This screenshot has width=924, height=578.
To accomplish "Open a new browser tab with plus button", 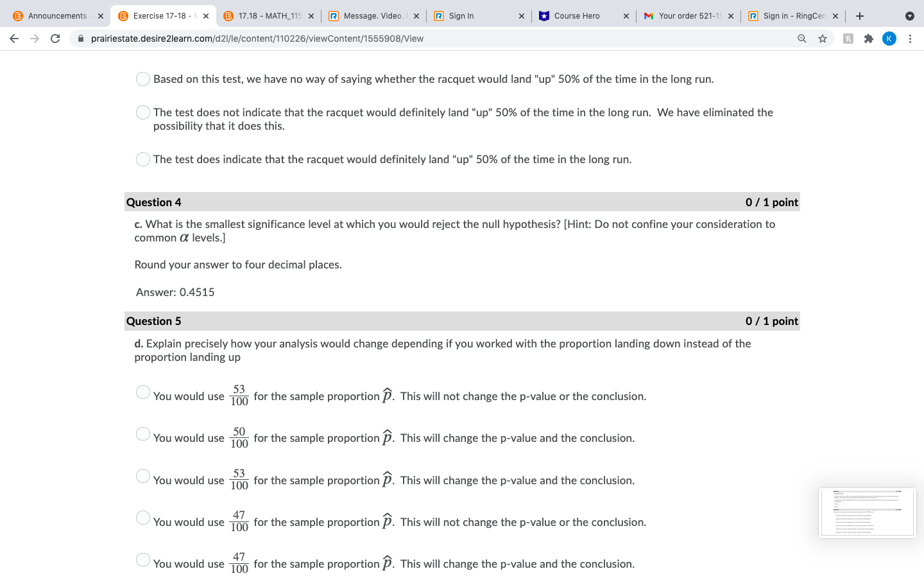I will pos(859,15).
